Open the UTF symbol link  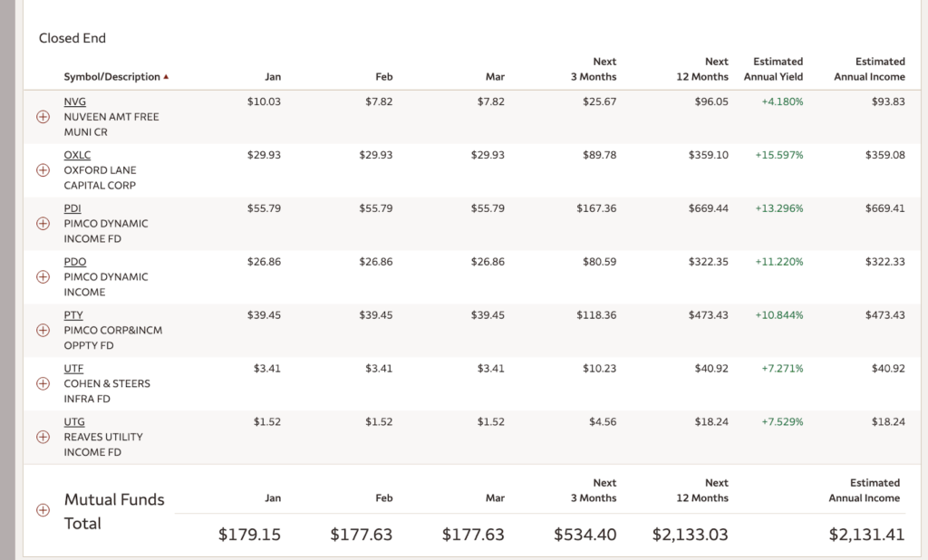[73, 369]
